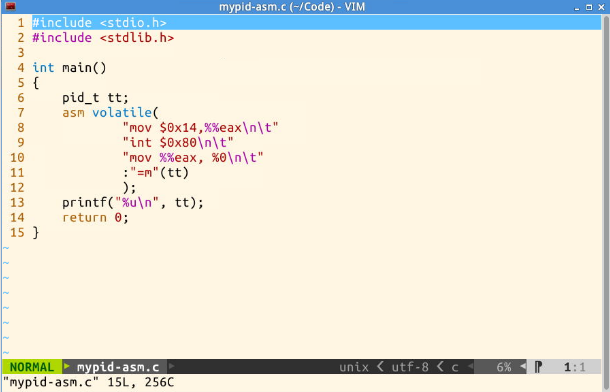Click the '#include <stdlib.h>' line
The image size is (610, 392).
tap(103, 38)
